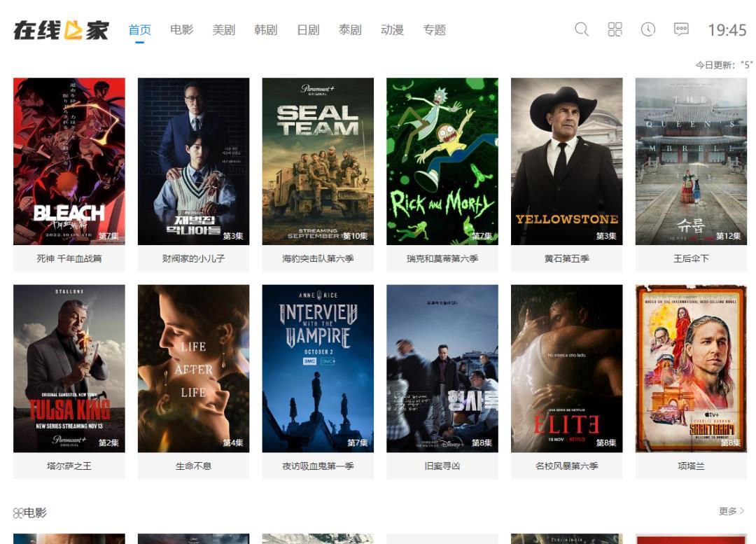
Task: Open the SEAL Team poster
Action: (x=318, y=161)
